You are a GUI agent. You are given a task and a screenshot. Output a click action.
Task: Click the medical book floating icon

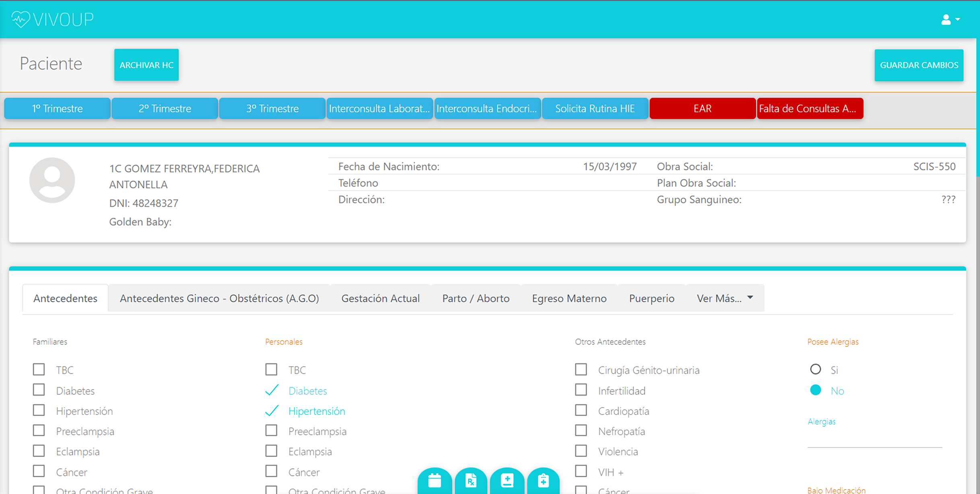pyautogui.click(x=507, y=481)
